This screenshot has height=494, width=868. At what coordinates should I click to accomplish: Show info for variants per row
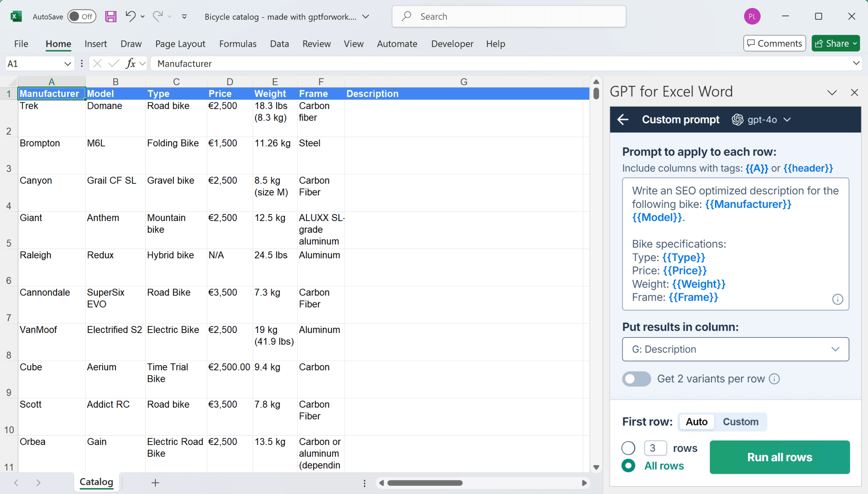[774, 379]
